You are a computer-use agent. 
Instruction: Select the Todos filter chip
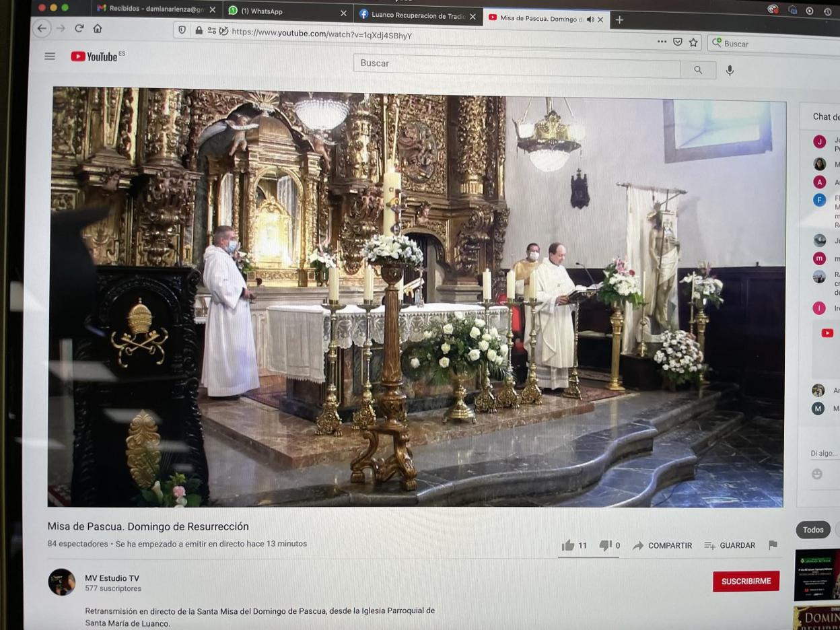pos(813,530)
